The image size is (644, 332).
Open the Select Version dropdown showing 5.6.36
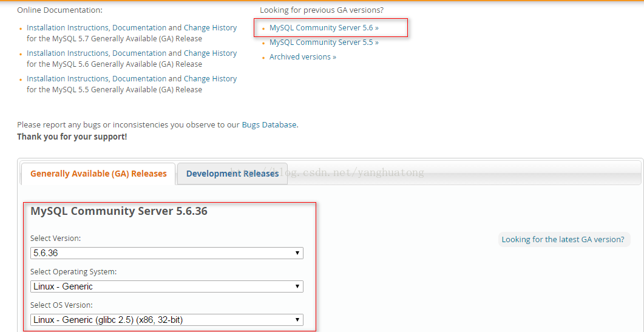167,253
